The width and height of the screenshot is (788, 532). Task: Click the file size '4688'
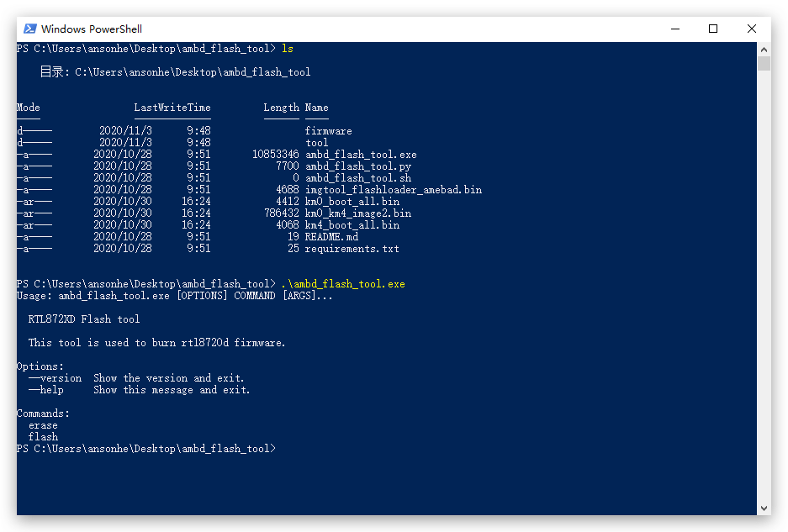click(288, 190)
